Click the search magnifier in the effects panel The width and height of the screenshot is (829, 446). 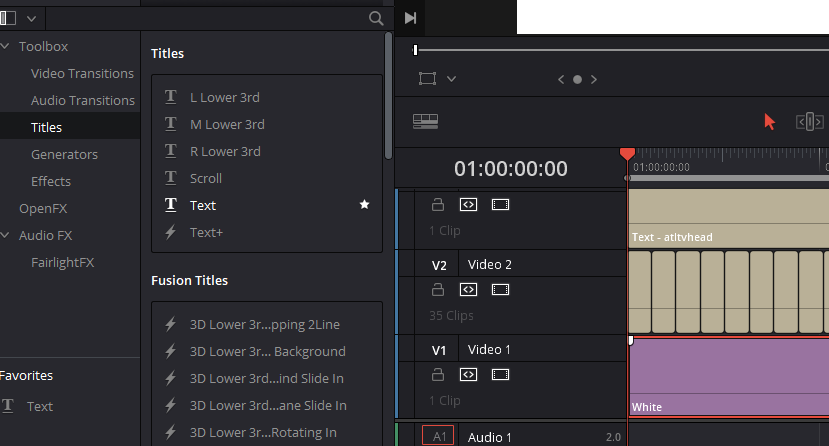376,18
